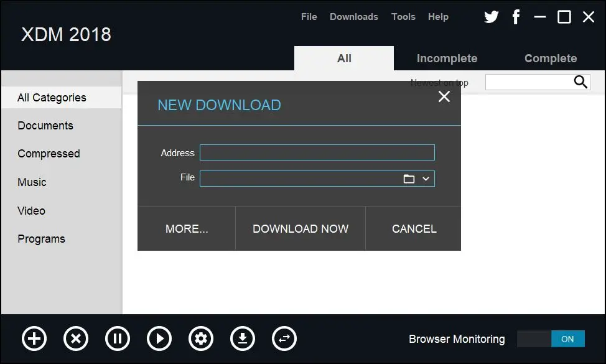Viewport: 606px width, 364px height.
Task: Click the DOWNLOAD NOW button
Action: point(301,229)
